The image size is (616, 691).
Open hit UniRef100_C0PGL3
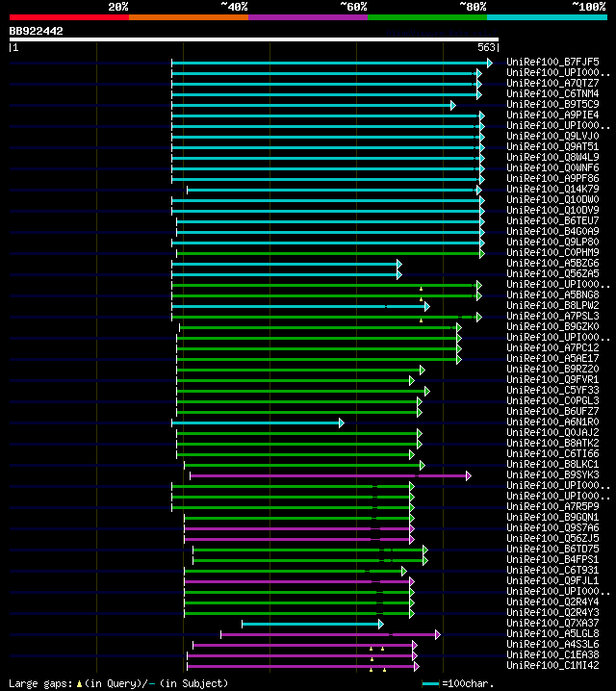(x=552, y=400)
